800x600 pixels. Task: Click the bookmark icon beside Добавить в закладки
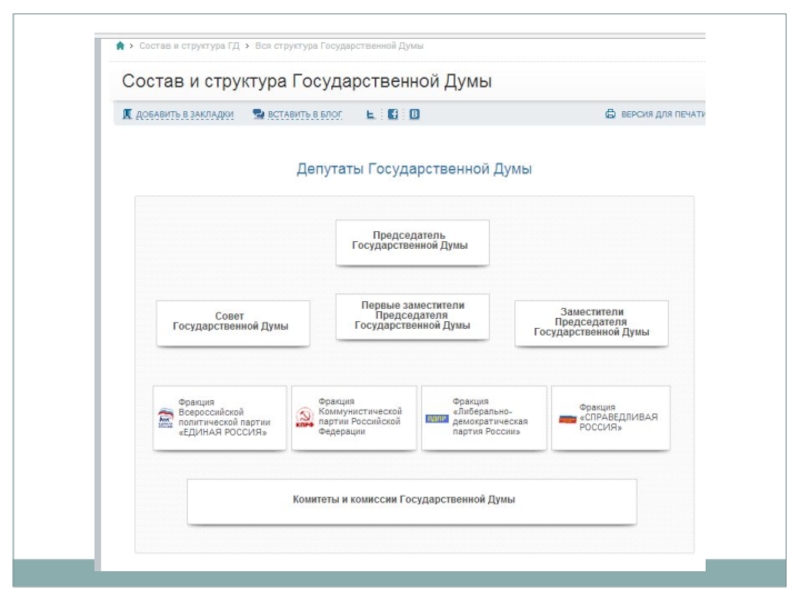[x=127, y=114]
